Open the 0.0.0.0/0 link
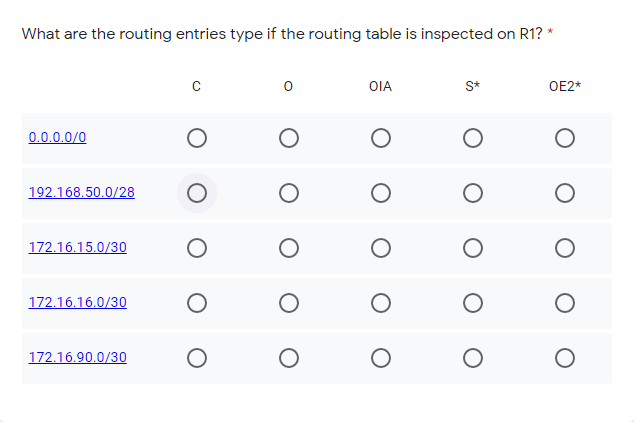 click(x=58, y=137)
